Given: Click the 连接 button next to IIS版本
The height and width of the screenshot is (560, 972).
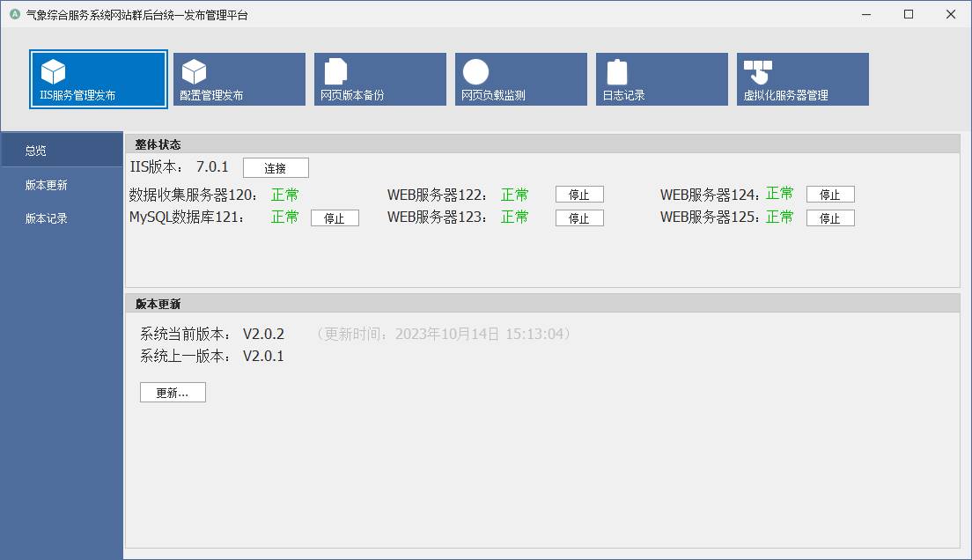Looking at the screenshot, I should (276, 168).
